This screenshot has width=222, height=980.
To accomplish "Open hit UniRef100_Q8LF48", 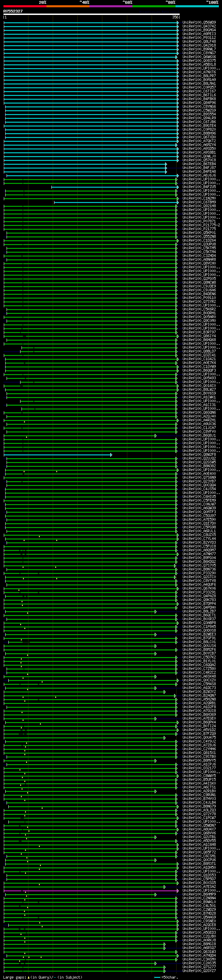I will 199,41.
